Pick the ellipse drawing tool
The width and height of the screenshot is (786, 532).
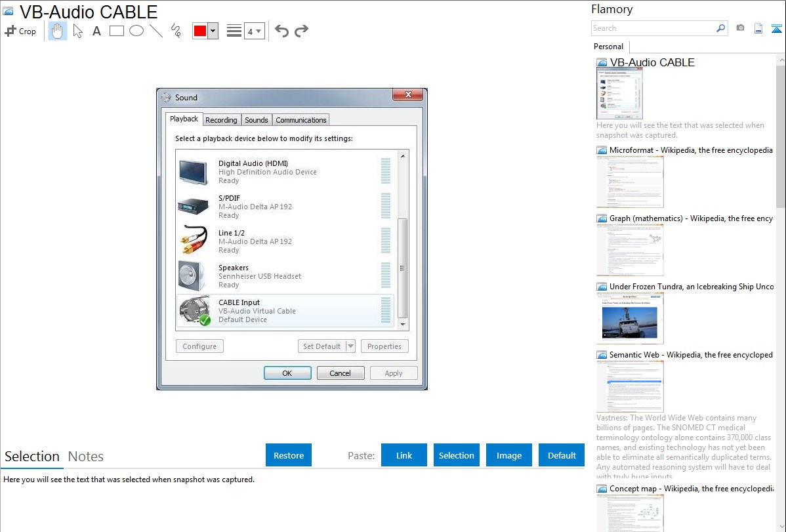[x=136, y=31]
